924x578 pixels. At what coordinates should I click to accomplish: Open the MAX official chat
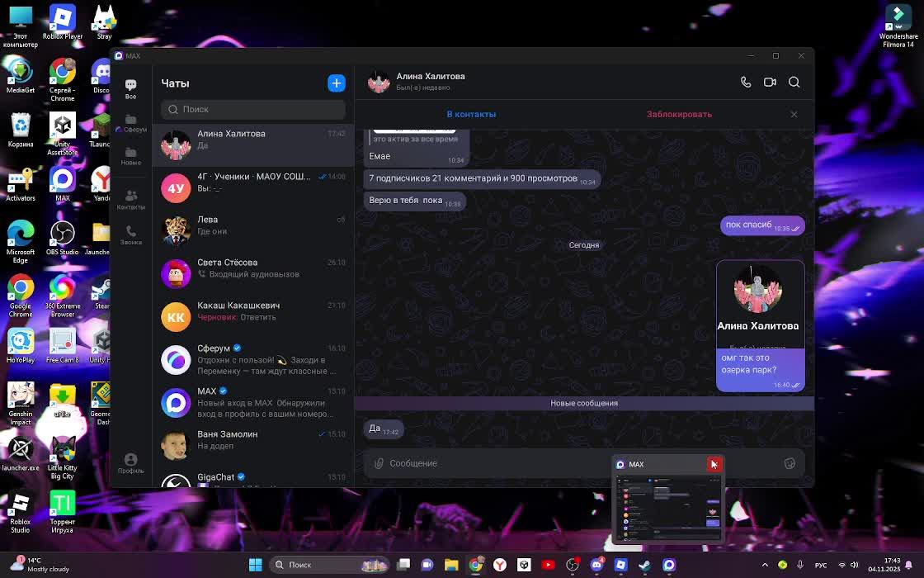click(253, 403)
